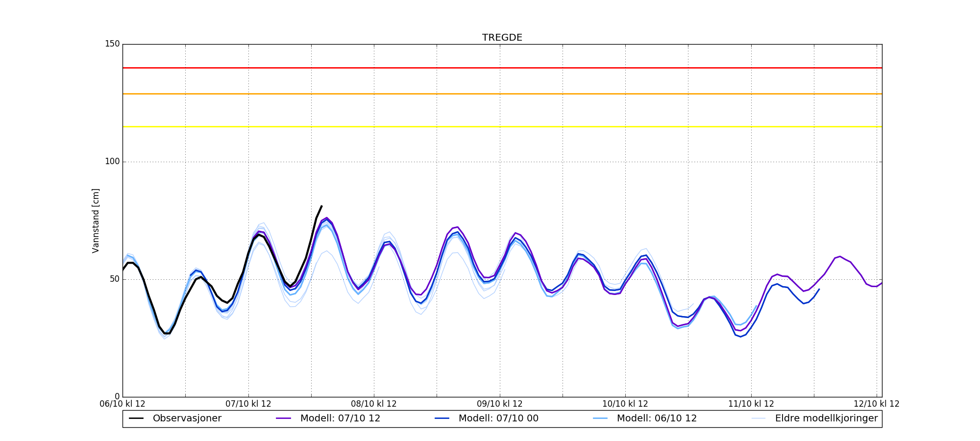Click the black Observasjoner legend line sample
Screen dimensions: 980x441
pyautogui.click(x=137, y=418)
